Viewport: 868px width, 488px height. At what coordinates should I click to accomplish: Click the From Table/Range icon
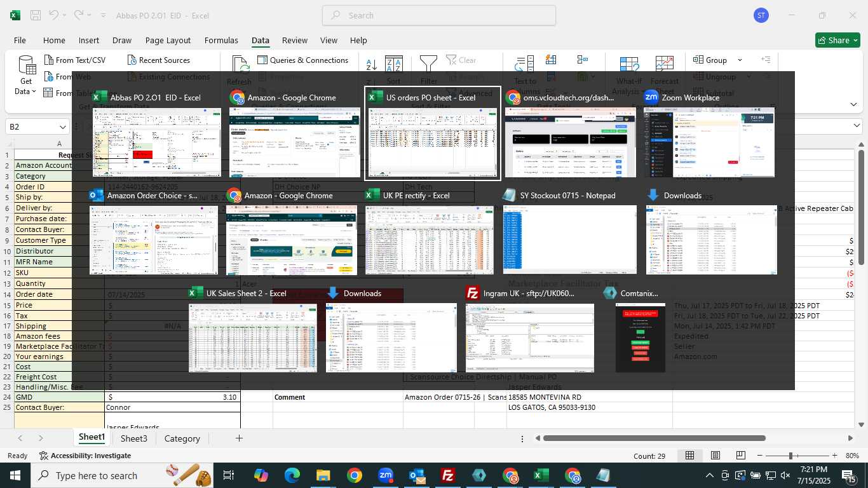click(x=48, y=93)
